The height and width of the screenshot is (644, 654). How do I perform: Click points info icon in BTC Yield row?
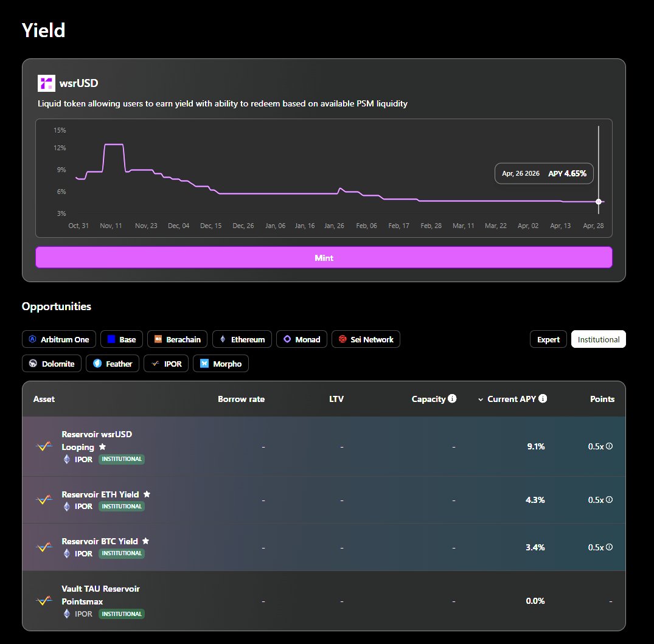[609, 547]
